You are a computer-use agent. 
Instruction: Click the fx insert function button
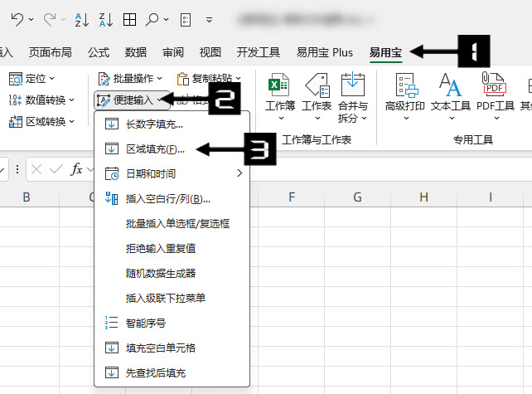point(76,169)
